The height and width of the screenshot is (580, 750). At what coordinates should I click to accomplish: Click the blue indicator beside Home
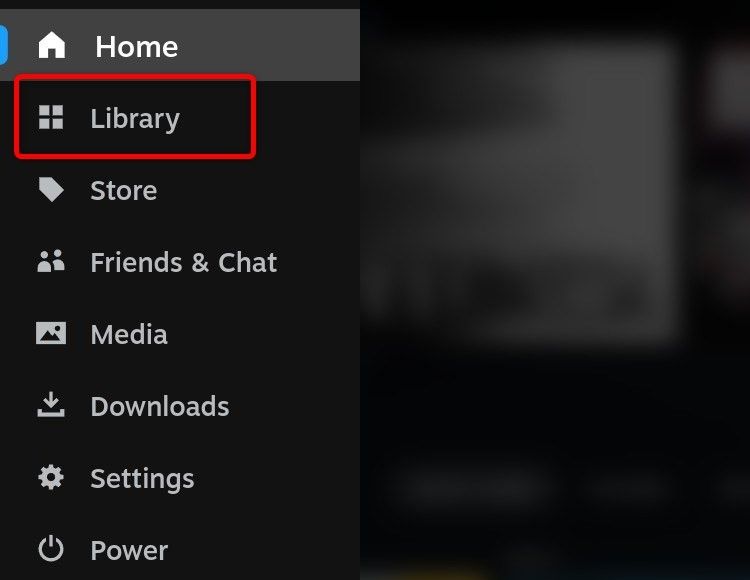point(3,45)
